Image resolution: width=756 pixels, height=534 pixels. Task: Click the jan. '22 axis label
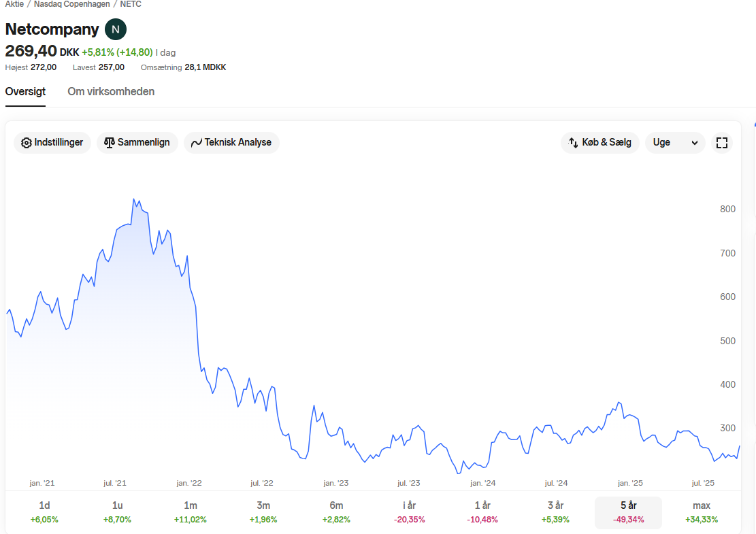(x=189, y=483)
